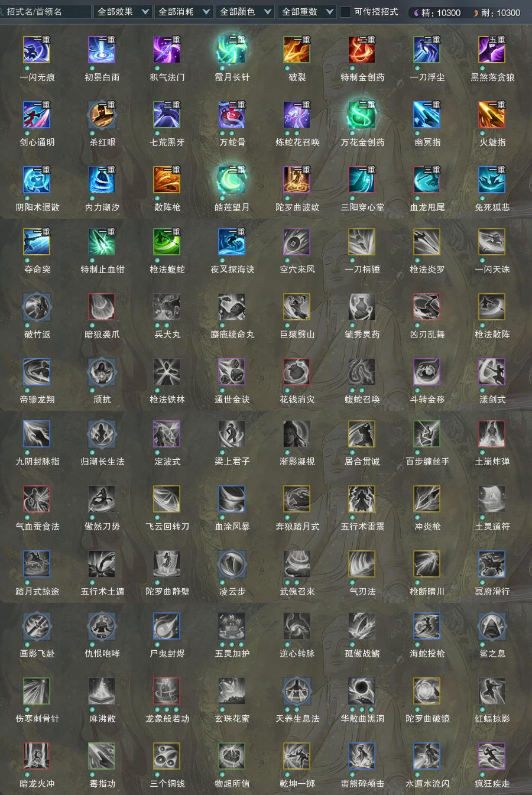Screen dimensions: 532x795
Task: Select the 凌云步 skill icon
Action: [x=232, y=564]
